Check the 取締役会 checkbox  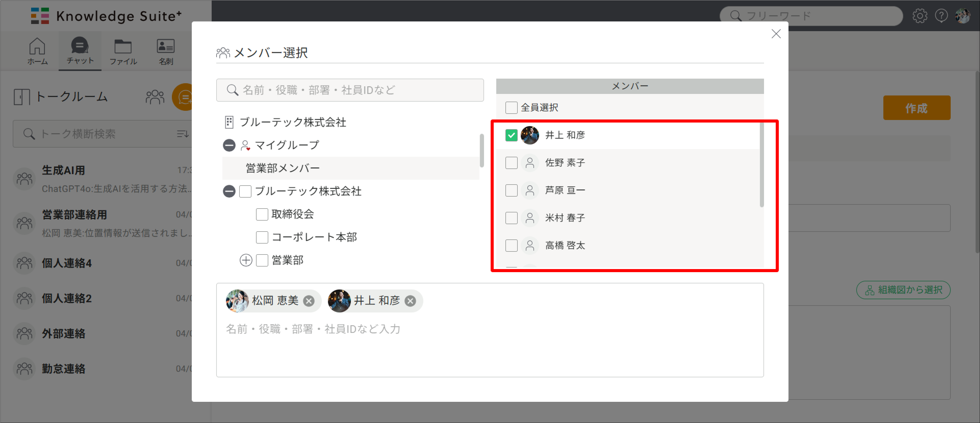(262, 214)
